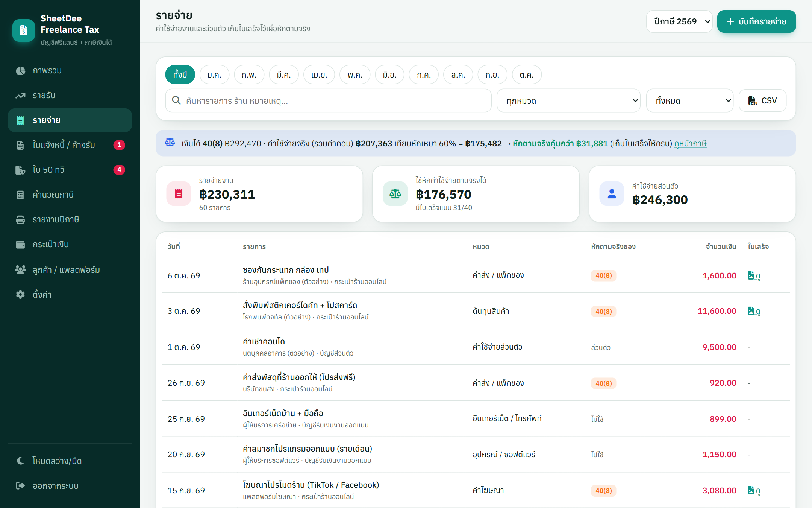Image resolution: width=812 pixels, height=508 pixels.
Task: Filter by เม.ย. month tab
Action: coord(319,75)
